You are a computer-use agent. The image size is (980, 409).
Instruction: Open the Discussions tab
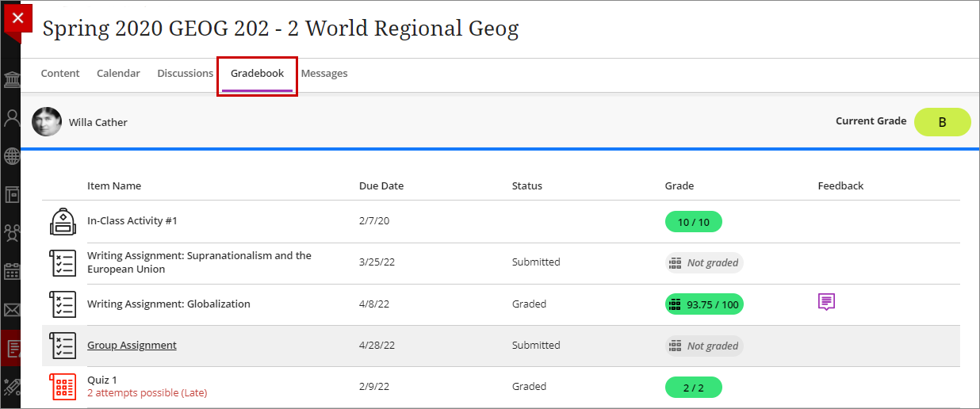[185, 73]
